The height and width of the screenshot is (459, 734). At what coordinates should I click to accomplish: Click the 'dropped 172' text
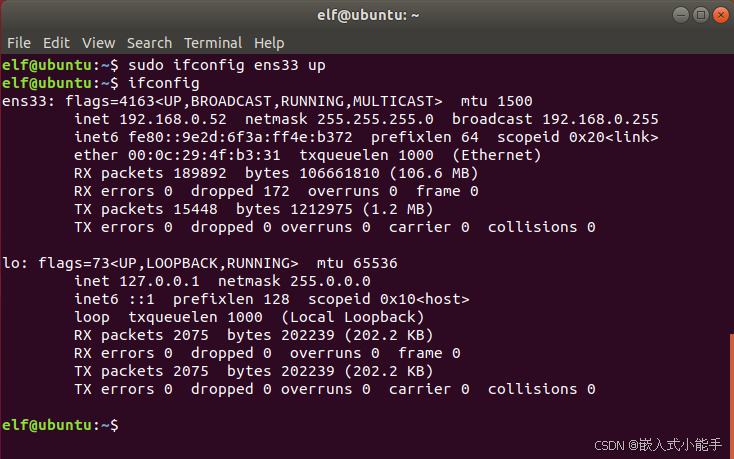[x=240, y=191]
